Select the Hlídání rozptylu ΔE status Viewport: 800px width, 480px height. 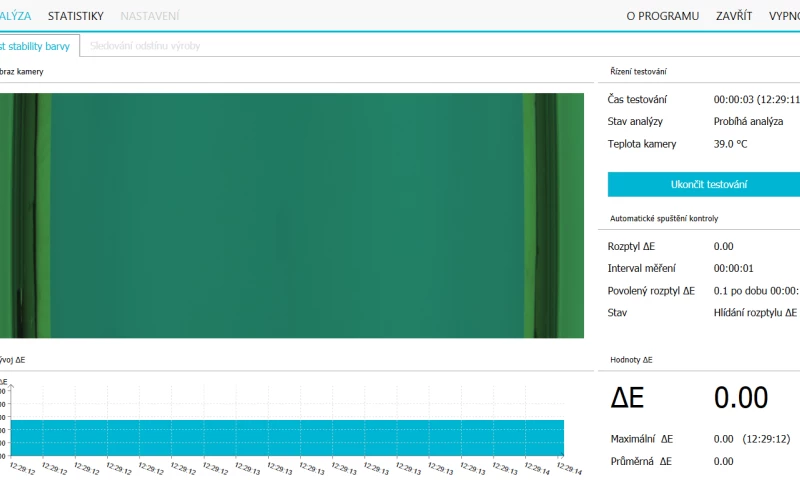click(755, 313)
